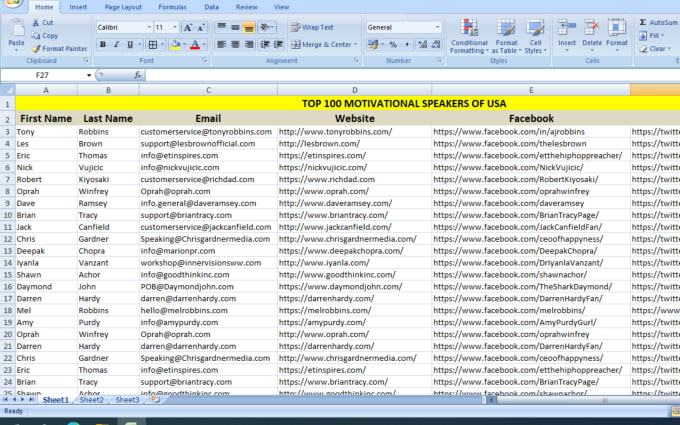Decrease the cell indent
The height and width of the screenshot is (425, 680).
pos(265,44)
